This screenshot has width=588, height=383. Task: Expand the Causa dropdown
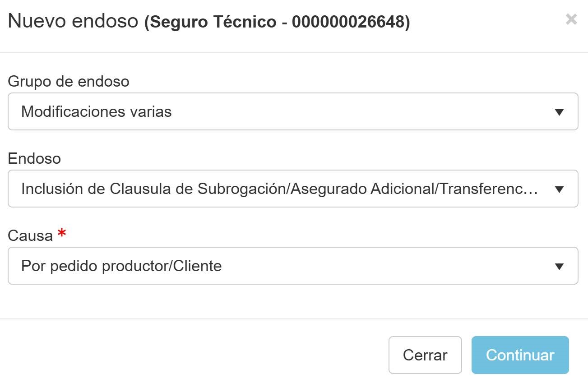click(293, 266)
